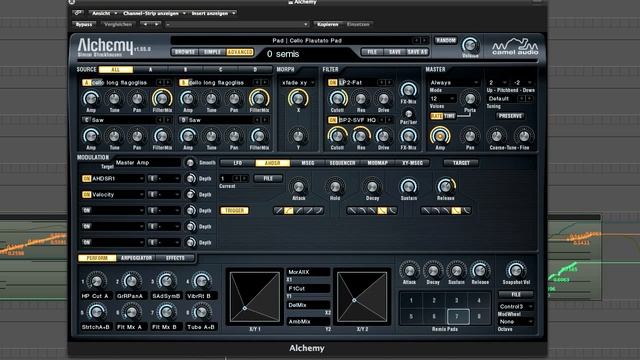Click the LP2-Fat filter Cutoff knob
The width and height of the screenshot is (640, 360).
pyautogui.click(x=338, y=98)
